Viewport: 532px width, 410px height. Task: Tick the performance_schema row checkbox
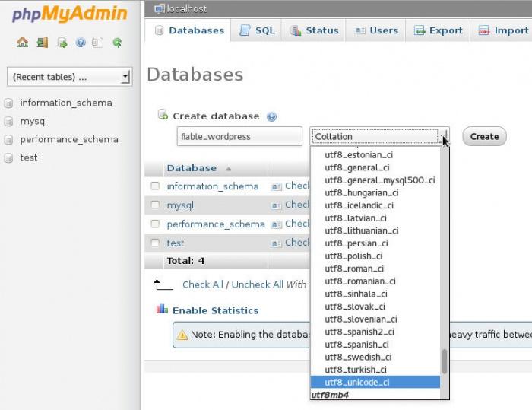pyautogui.click(x=155, y=224)
